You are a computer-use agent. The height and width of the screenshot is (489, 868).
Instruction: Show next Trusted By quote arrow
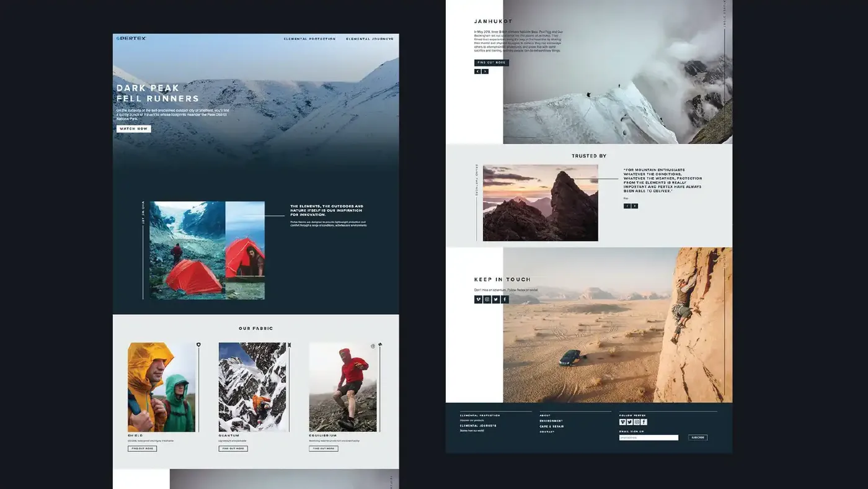click(x=634, y=206)
